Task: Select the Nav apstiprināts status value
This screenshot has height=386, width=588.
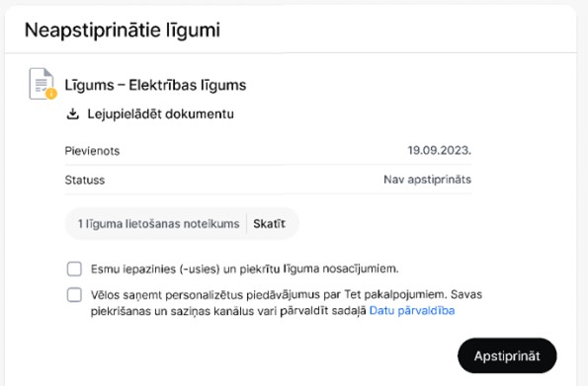Action: [427, 180]
